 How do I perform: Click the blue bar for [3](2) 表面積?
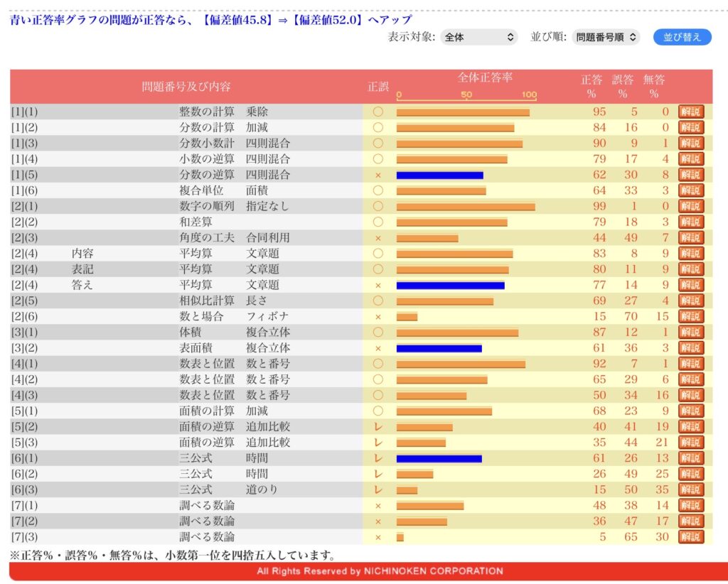[439, 348]
